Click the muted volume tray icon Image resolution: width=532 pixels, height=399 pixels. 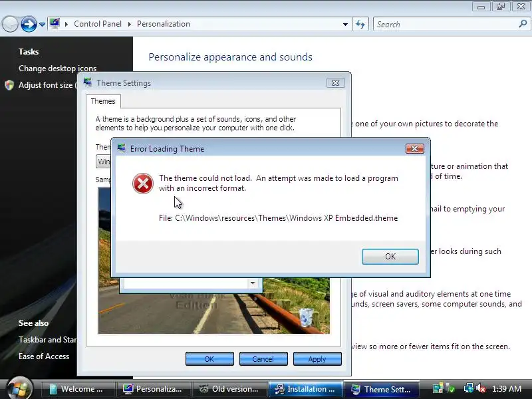point(480,388)
